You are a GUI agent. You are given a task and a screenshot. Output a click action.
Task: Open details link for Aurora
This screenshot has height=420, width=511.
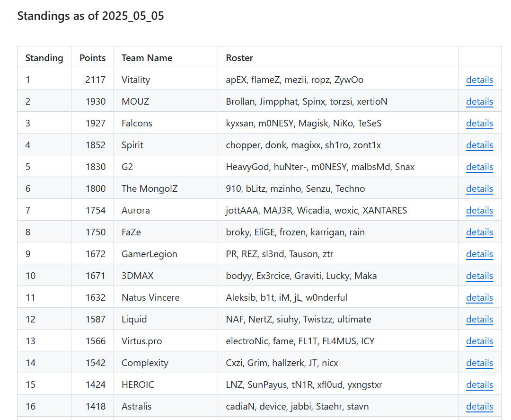[479, 210]
